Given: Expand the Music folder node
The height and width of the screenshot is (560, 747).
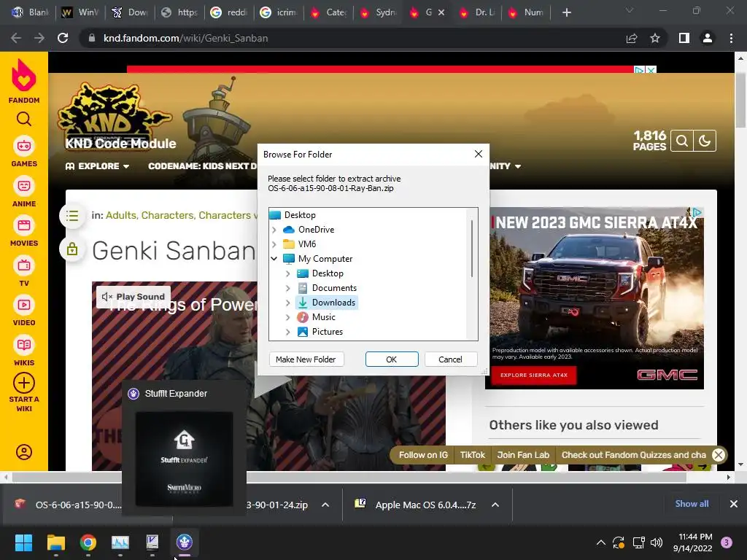Looking at the screenshot, I should point(287,317).
